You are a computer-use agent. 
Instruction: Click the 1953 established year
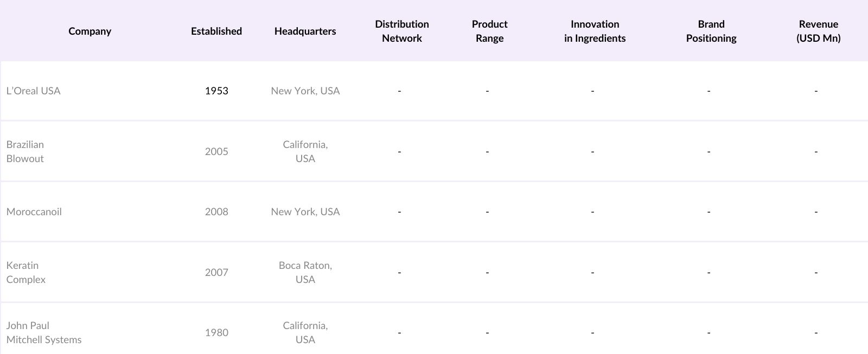tap(216, 91)
